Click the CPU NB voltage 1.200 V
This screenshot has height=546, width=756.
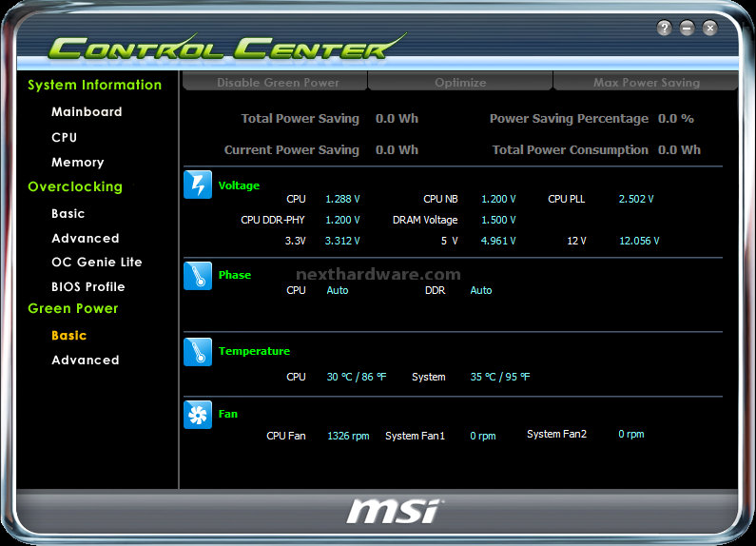[498, 199]
